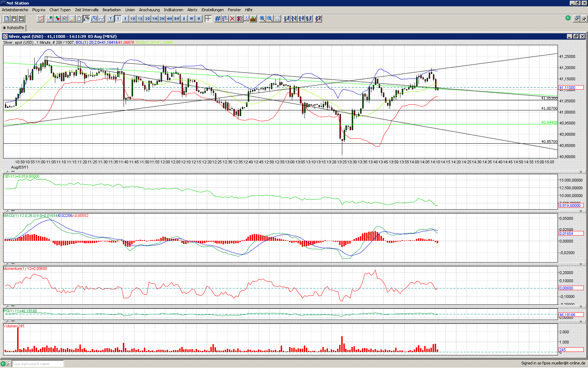The height and width of the screenshot is (368, 588).
Task: Click the alert bell icon
Action: click(x=79, y=19)
